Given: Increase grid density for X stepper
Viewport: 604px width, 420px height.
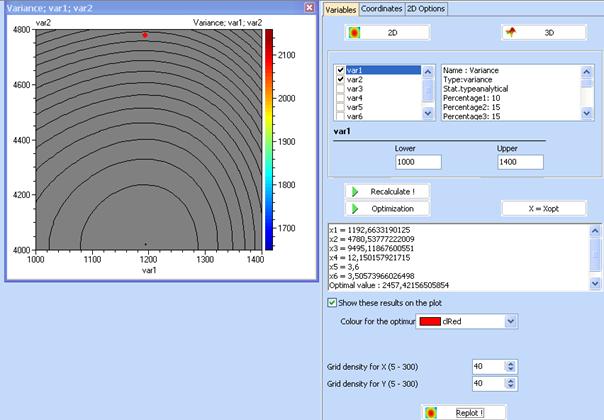Looking at the screenshot, I should coord(508,363).
